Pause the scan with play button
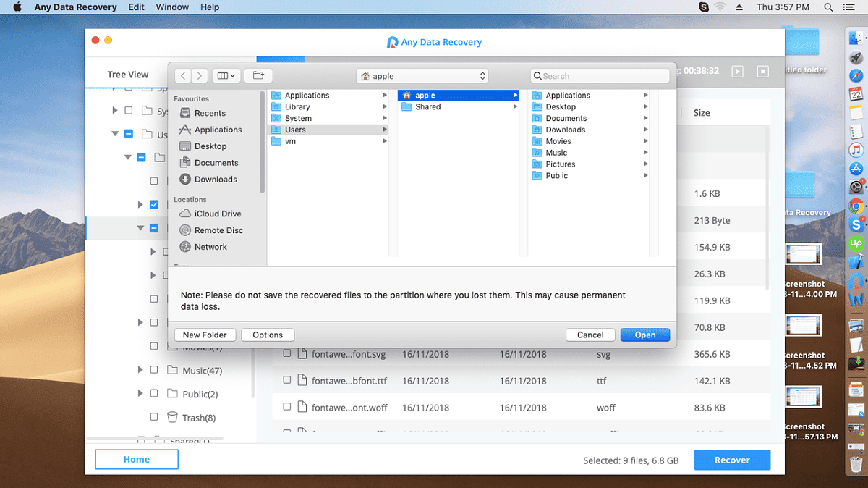 coord(737,71)
